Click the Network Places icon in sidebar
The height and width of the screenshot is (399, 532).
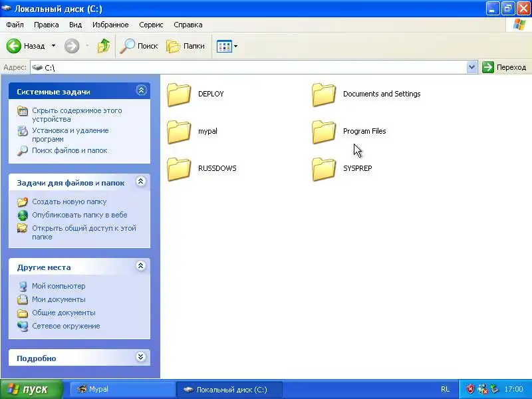click(23, 326)
